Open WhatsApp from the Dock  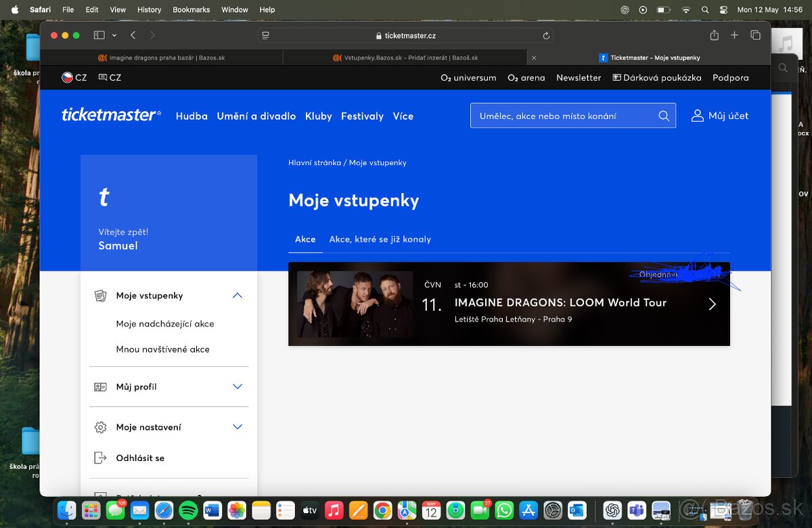pos(504,510)
